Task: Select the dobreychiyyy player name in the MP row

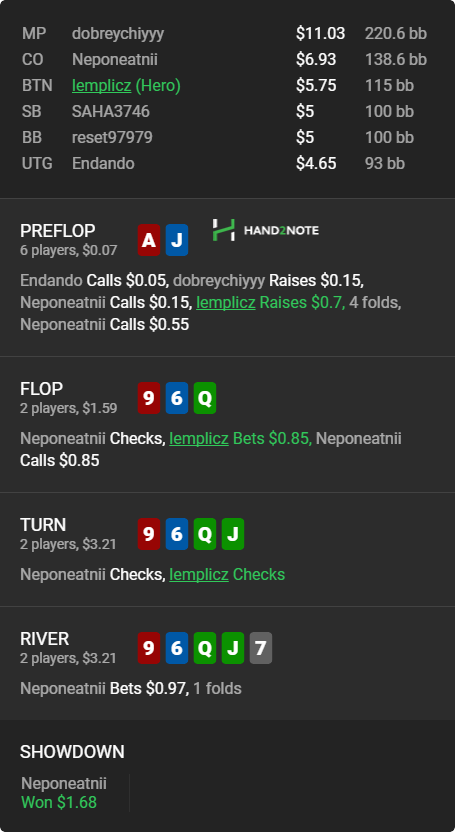Action: click(118, 33)
